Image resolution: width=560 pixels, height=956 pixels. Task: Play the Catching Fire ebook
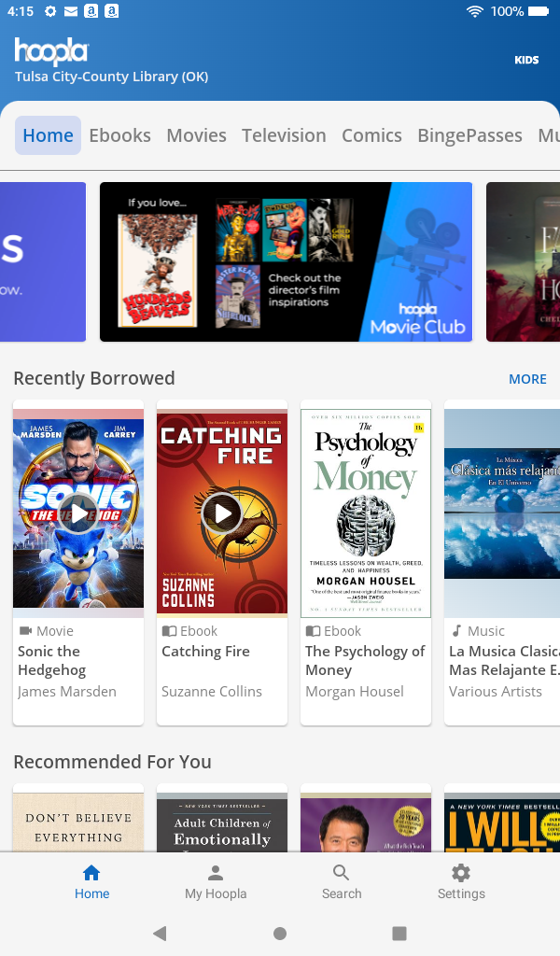222,513
